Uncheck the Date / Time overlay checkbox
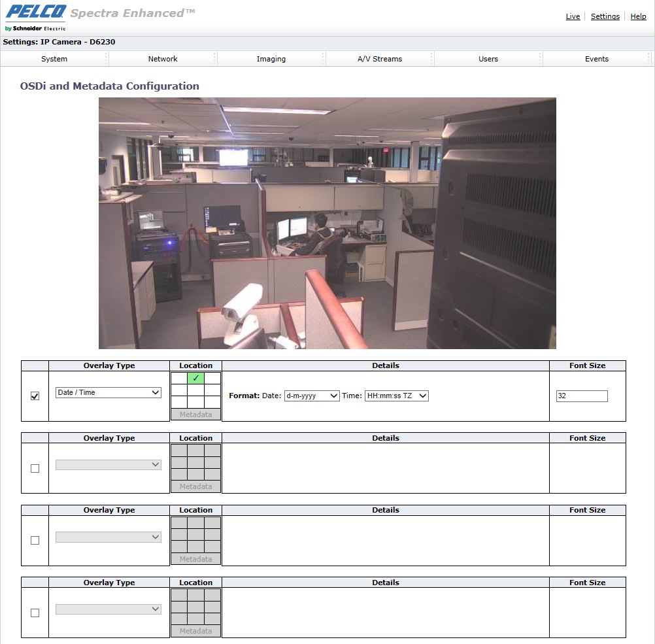Viewport: 655px width, 644px height. coord(35,395)
